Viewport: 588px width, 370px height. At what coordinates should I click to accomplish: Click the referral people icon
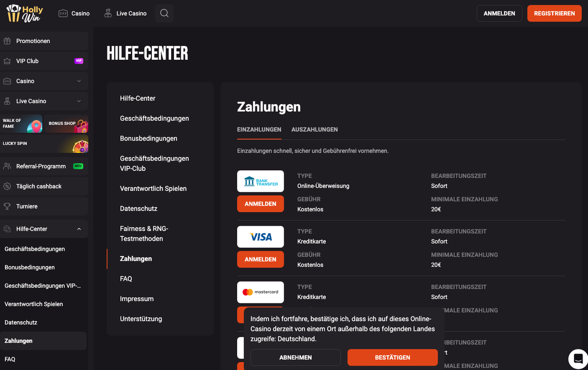pyautogui.click(x=7, y=166)
